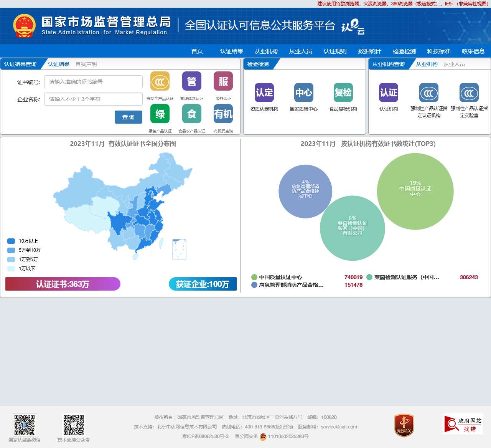Toggle the 中国质量认证中心 chart legend item

pos(277,277)
